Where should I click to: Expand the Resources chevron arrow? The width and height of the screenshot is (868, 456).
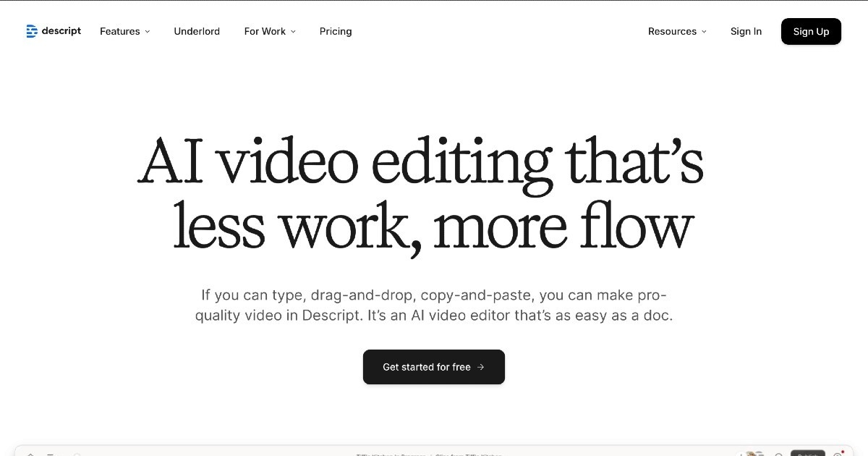704,32
